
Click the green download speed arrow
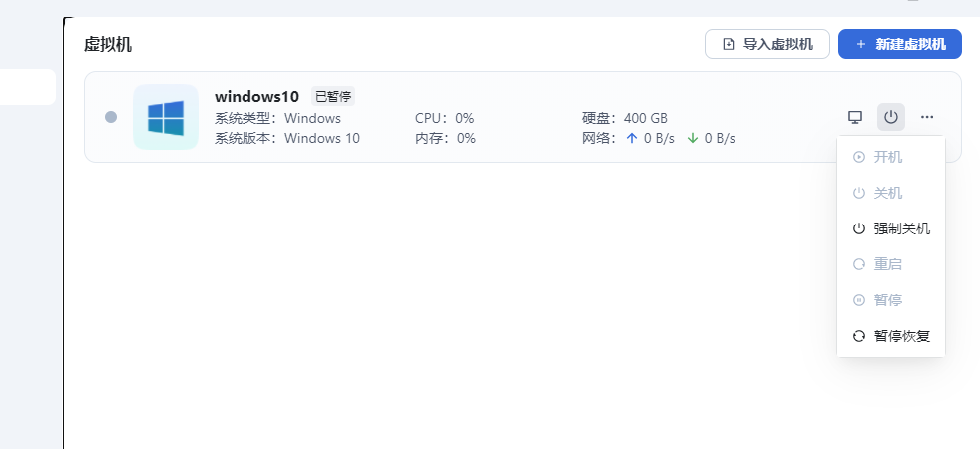693,138
